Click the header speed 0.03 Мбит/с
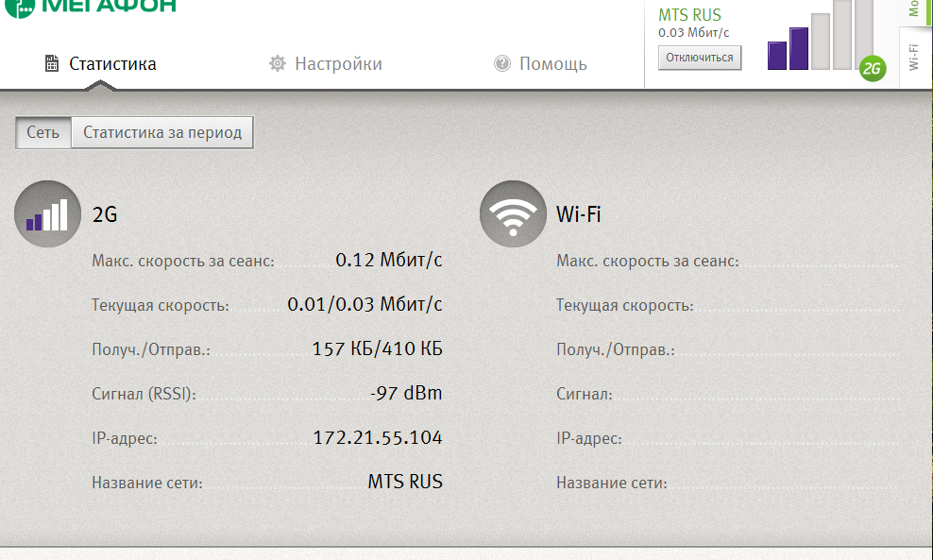Viewport: 933px width, 560px height. [x=694, y=33]
